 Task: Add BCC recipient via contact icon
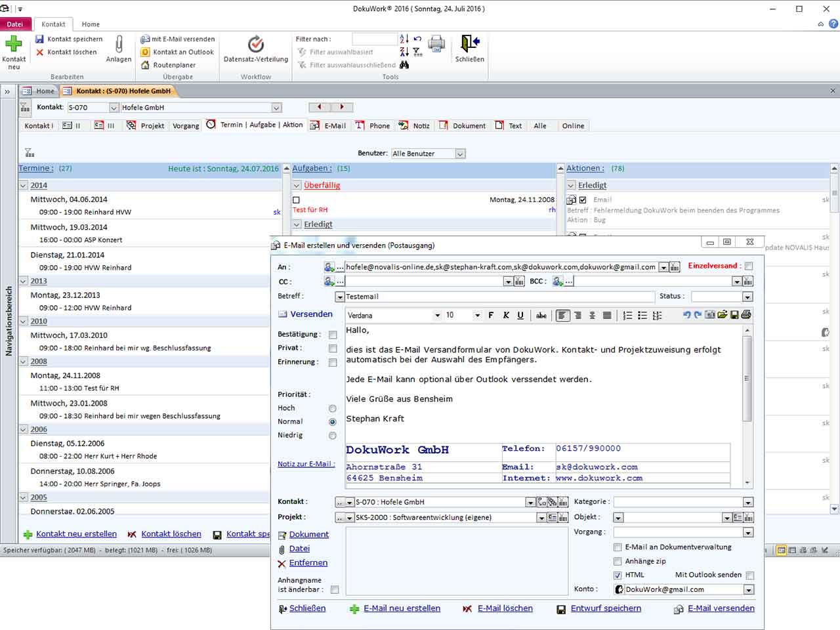click(558, 282)
